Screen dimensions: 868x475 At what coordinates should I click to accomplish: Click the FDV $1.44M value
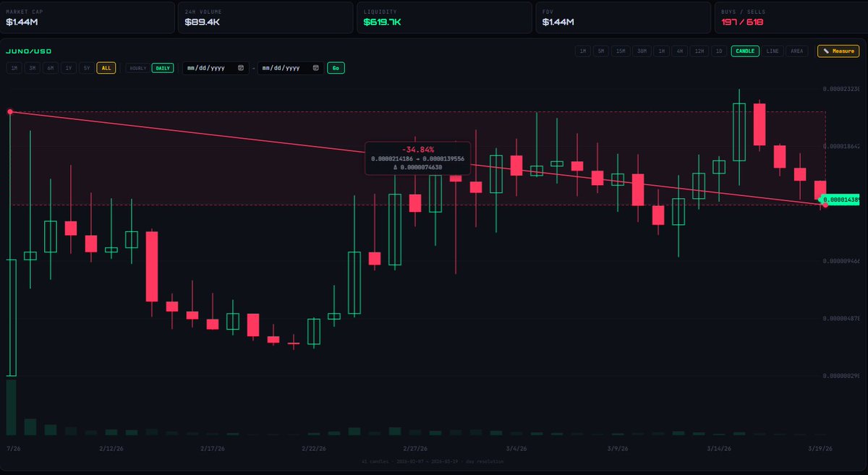pos(558,22)
